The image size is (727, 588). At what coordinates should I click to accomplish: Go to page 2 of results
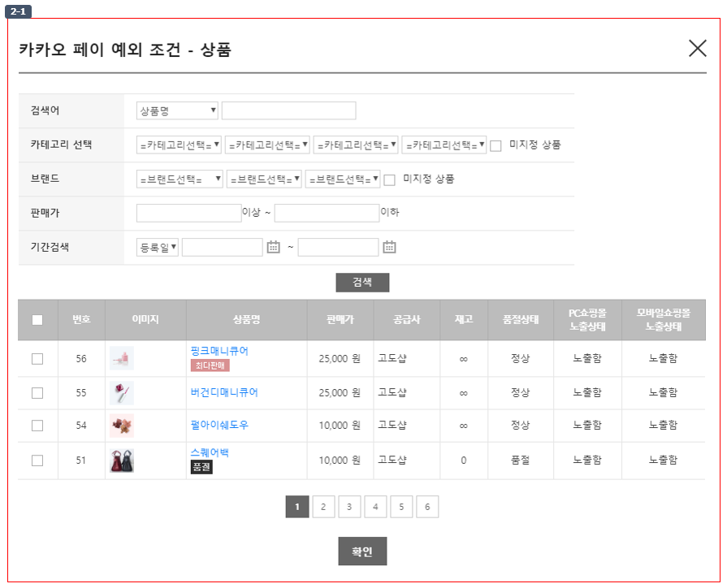coord(323,507)
